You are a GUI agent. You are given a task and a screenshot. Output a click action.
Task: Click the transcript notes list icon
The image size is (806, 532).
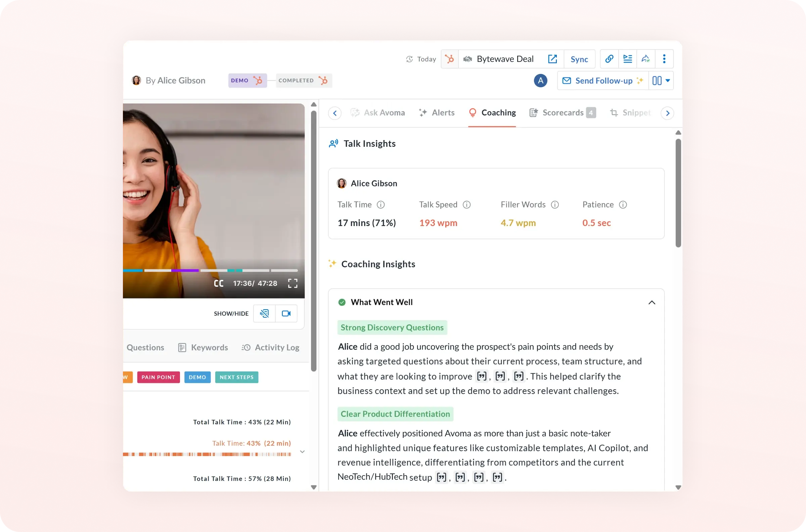(x=628, y=59)
